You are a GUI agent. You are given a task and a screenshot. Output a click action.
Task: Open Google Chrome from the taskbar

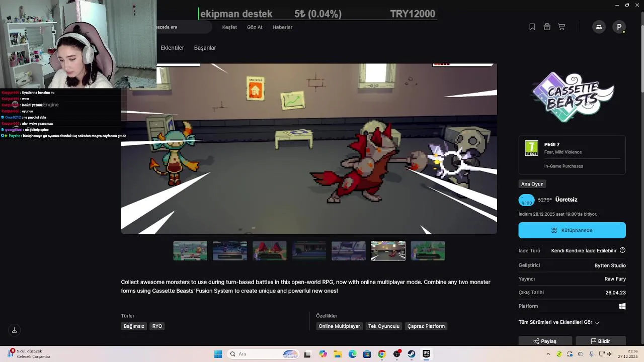(x=382, y=354)
